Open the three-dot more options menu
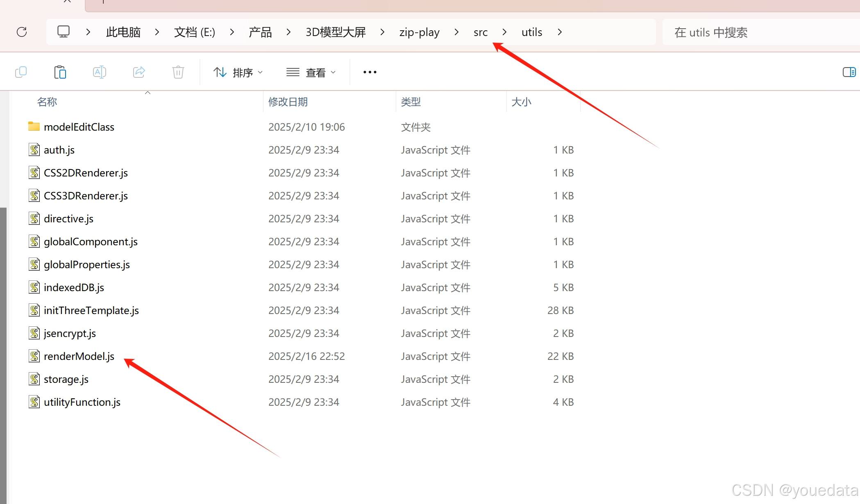 click(370, 72)
